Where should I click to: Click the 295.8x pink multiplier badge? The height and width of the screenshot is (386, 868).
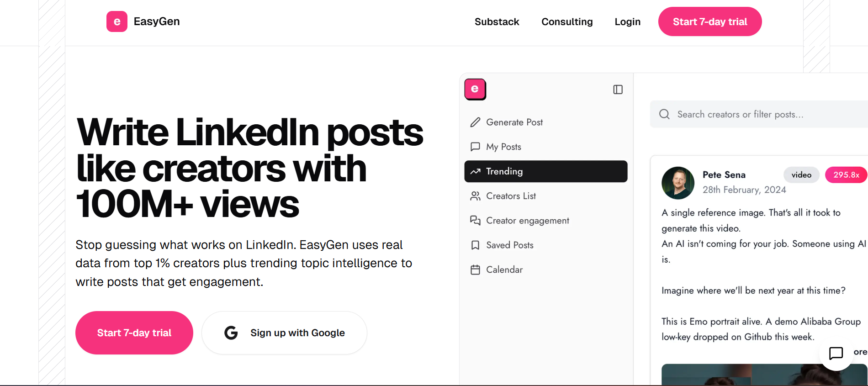[846, 175]
